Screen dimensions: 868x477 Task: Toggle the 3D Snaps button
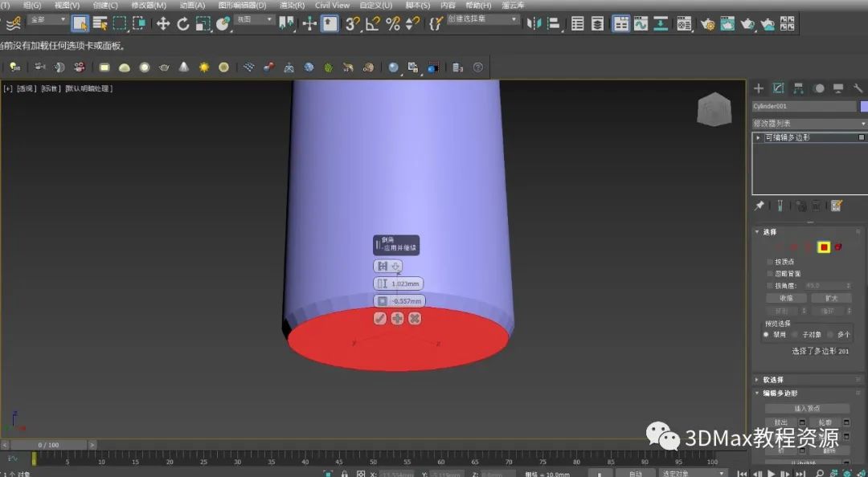click(352, 23)
